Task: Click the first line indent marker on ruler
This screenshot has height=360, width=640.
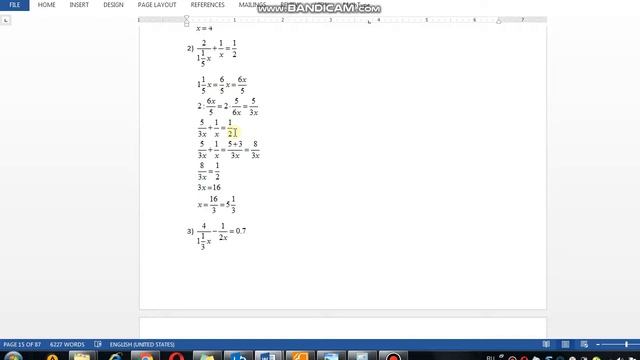Action: (187, 18)
